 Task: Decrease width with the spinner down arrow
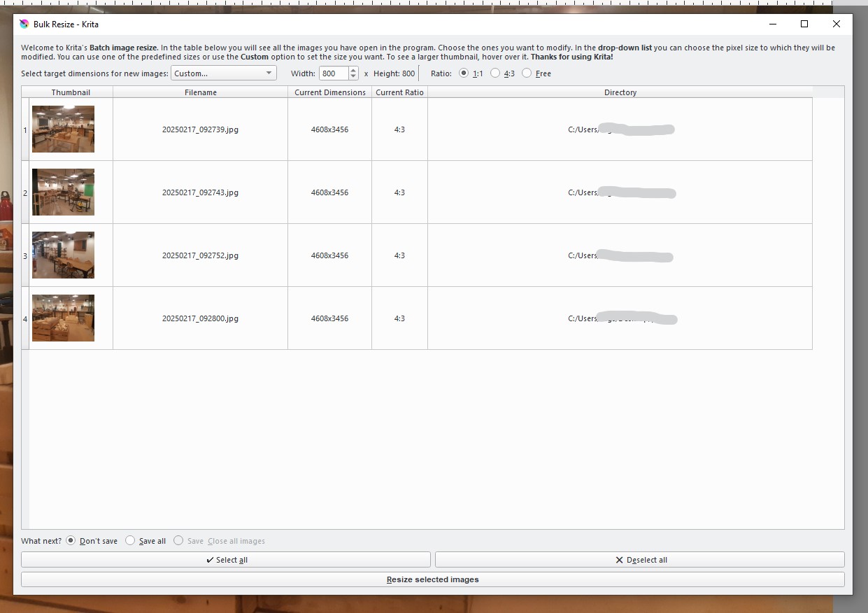(353, 77)
